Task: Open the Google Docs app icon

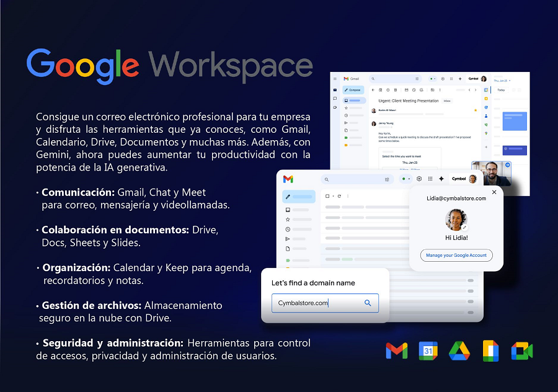Action: pos(491,351)
